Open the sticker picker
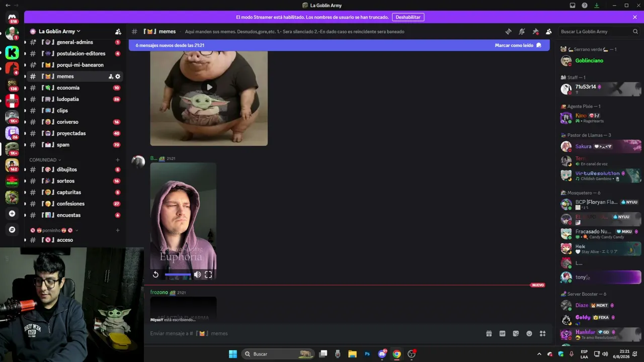Screen dimensions: 644x362 pos(516,333)
